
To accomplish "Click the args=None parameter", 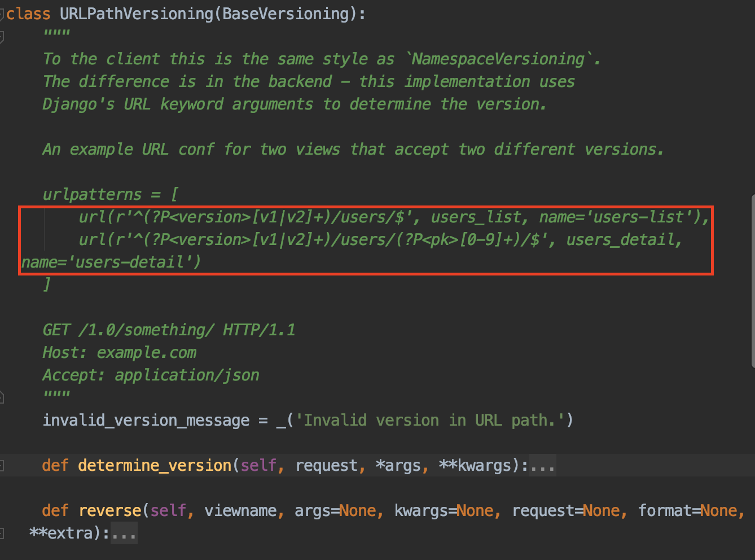I will 335,511.
